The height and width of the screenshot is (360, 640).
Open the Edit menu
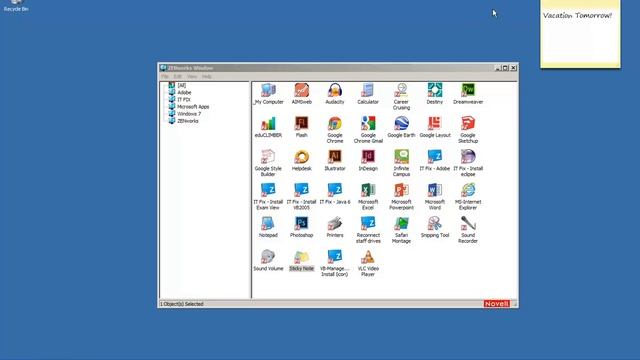tap(178, 76)
